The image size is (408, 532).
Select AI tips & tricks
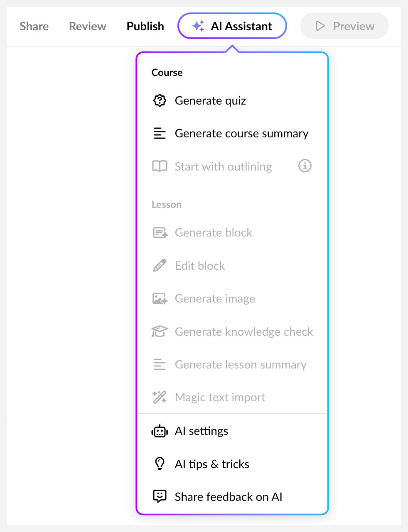[212, 464]
